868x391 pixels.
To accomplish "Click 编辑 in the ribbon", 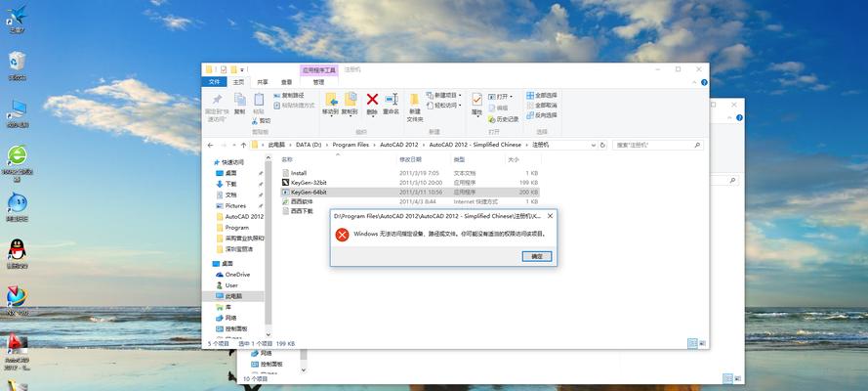I will (x=498, y=108).
